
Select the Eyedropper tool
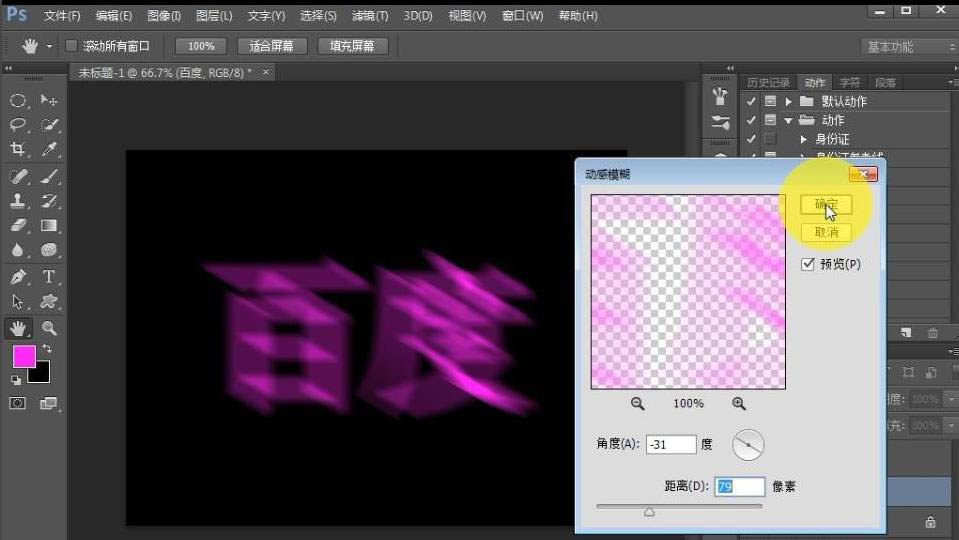tap(49, 149)
